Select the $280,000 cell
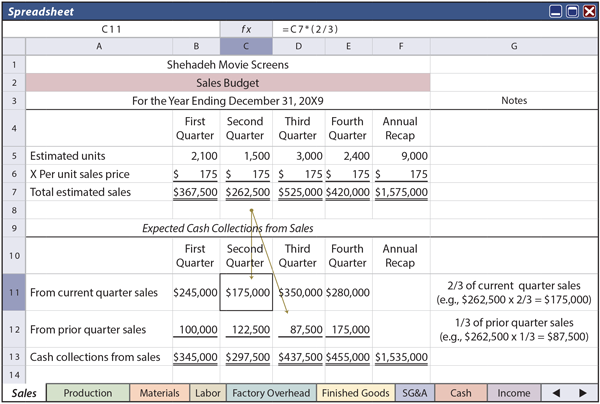The image size is (600, 404). click(x=349, y=292)
